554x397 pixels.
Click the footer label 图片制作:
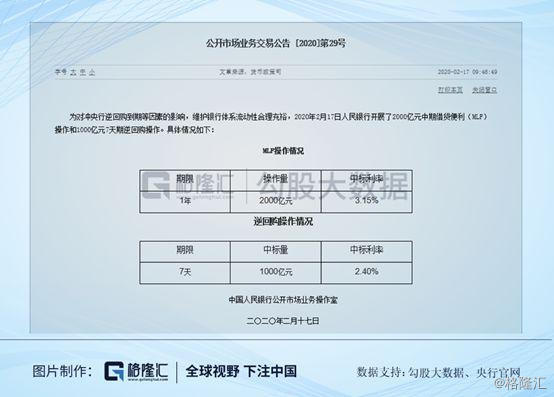coord(63,371)
